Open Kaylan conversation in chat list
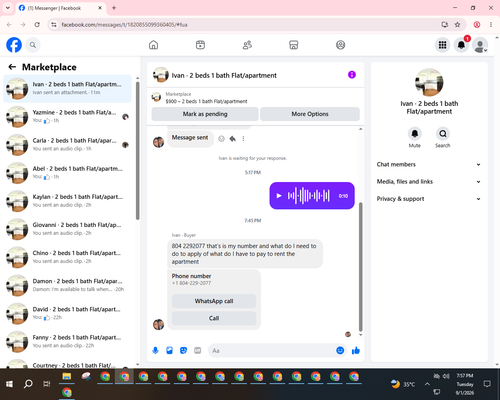 (x=67, y=201)
